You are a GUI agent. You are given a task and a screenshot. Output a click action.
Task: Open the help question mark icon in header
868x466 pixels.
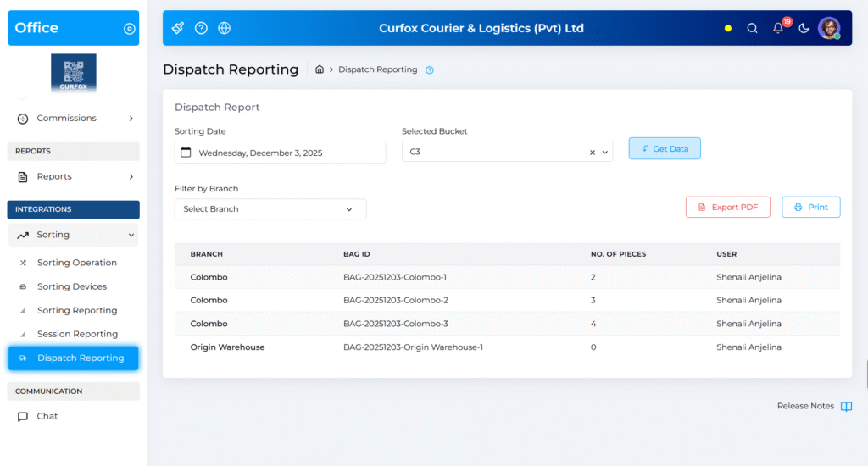coord(201,28)
